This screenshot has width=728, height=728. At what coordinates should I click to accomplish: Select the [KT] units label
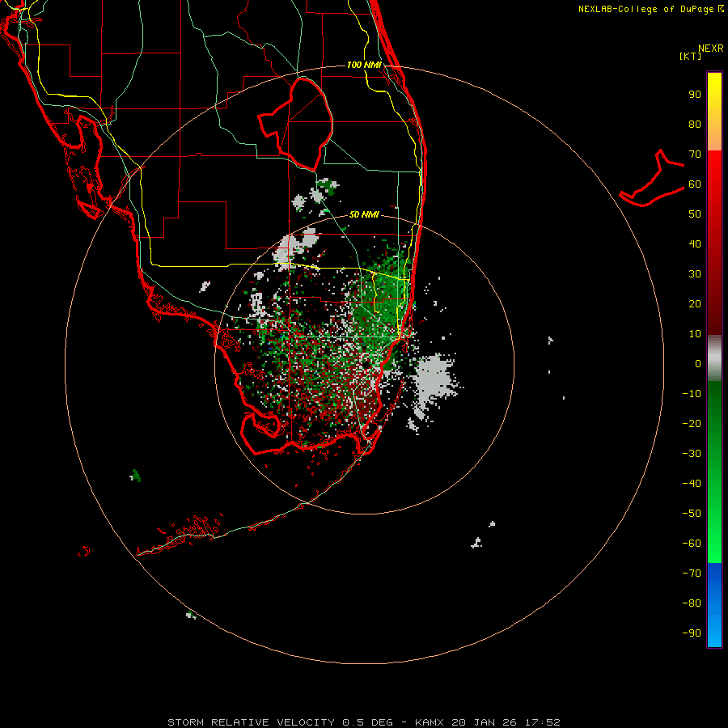tap(691, 56)
